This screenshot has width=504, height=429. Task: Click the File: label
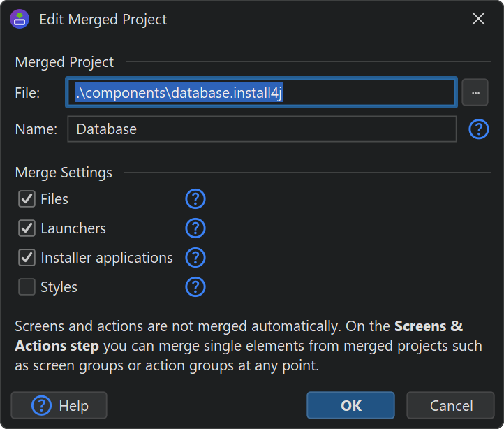pyautogui.click(x=28, y=92)
